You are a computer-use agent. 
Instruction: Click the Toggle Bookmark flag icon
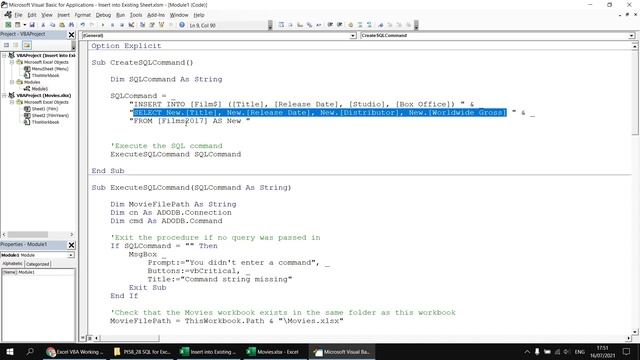[381, 25]
